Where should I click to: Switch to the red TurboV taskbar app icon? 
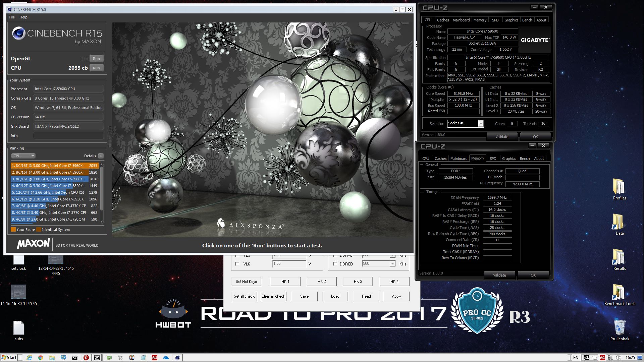click(86, 358)
